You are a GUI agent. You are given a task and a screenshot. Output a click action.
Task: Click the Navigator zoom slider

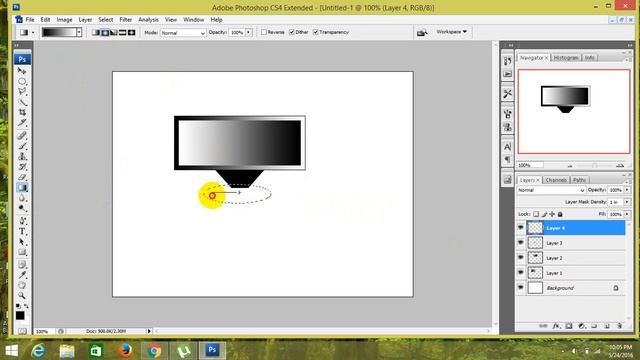click(595, 165)
